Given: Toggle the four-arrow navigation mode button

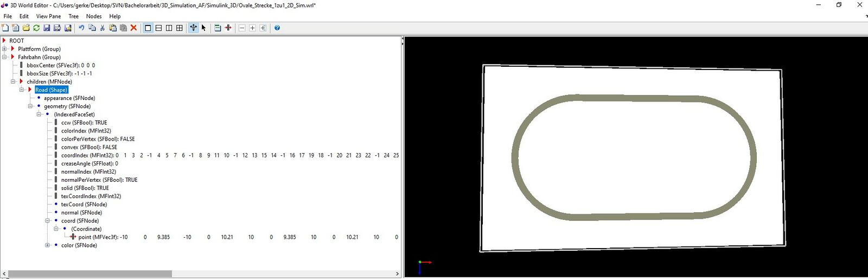Looking at the screenshot, I should 193,28.
